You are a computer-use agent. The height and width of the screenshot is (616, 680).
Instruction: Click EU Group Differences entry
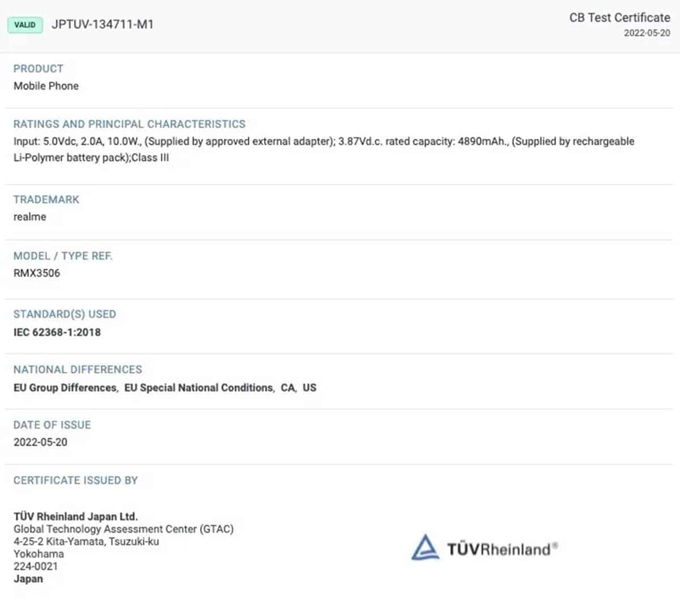pos(65,388)
